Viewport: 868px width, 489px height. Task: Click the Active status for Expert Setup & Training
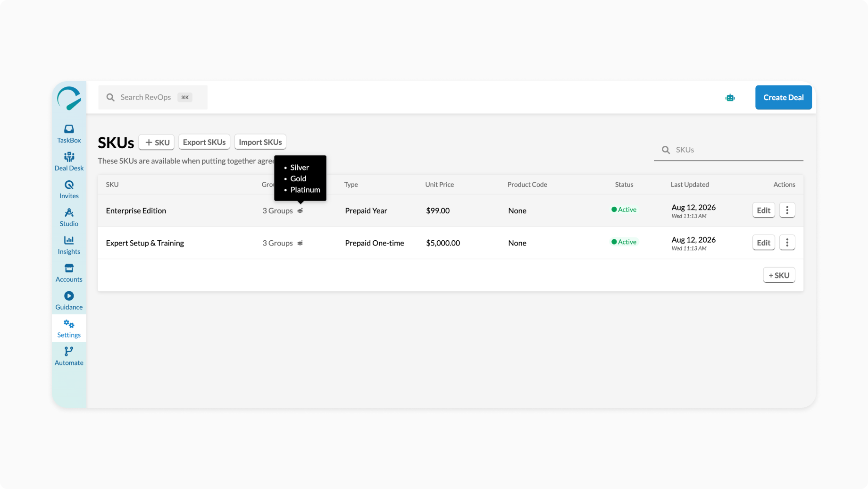(624, 242)
